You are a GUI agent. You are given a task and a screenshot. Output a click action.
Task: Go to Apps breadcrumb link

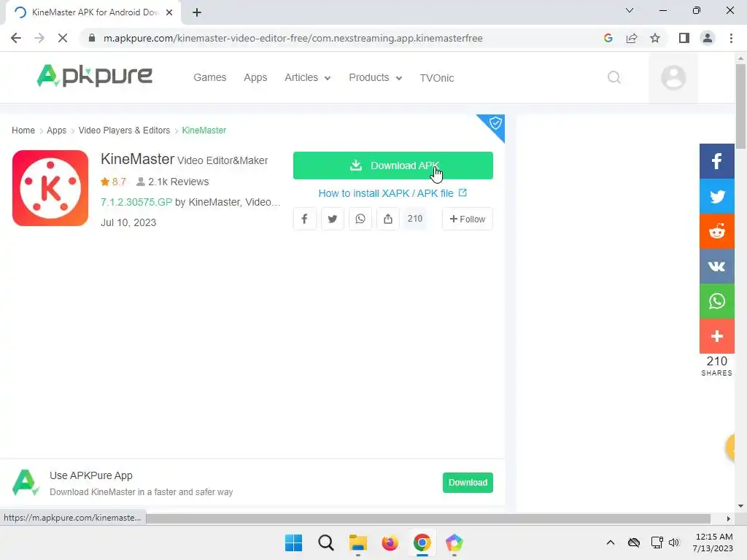pyautogui.click(x=56, y=131)
